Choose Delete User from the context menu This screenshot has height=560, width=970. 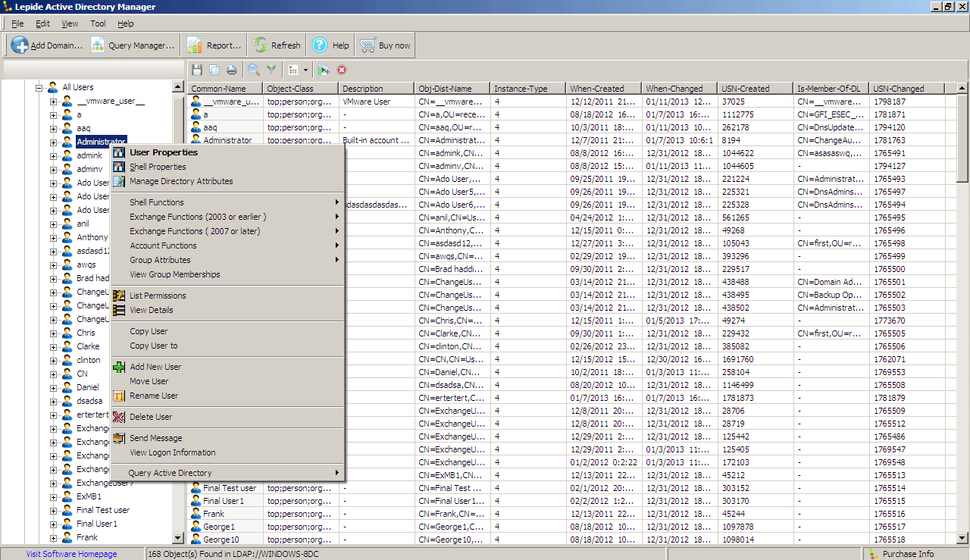pyautogui.click(x=227, y=417)
